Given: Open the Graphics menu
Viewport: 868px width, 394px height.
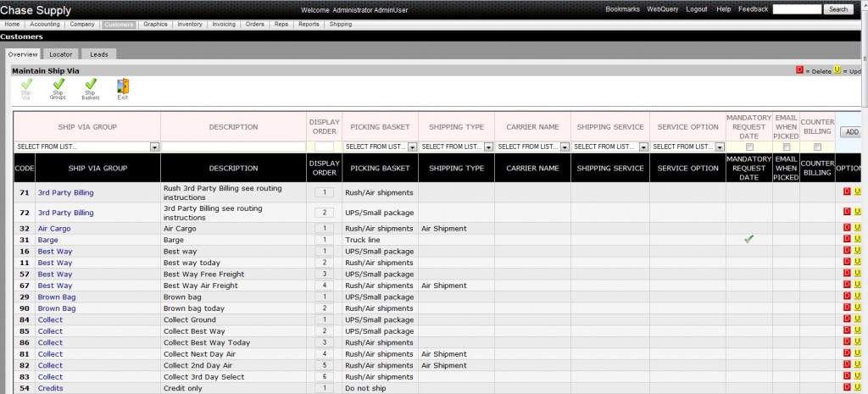Looking at the screenshot, I should (x=156, y=25).
